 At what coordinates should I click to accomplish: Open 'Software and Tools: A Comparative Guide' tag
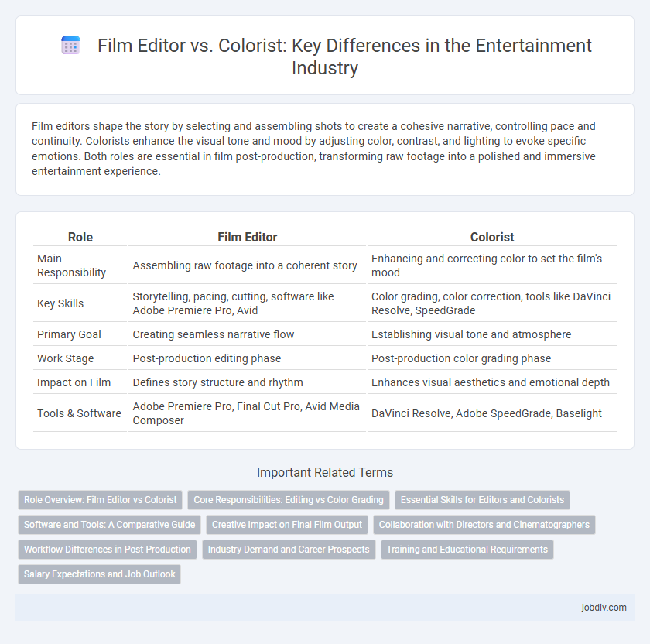click(109, 525)
